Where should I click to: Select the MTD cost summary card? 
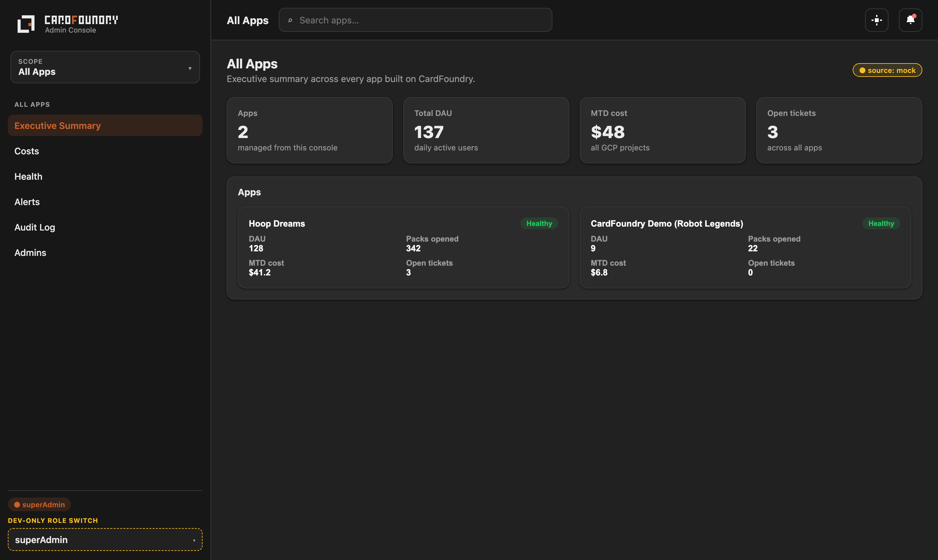pyautogui.click(x=662, y=130)
